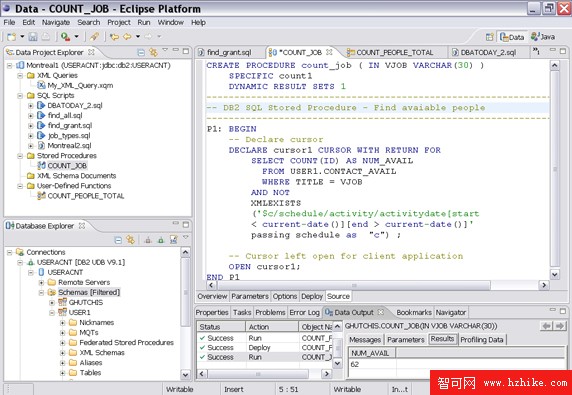Collapse All in Database Explorer
This screenshot has height=395, width=572.
click(118, 240)
